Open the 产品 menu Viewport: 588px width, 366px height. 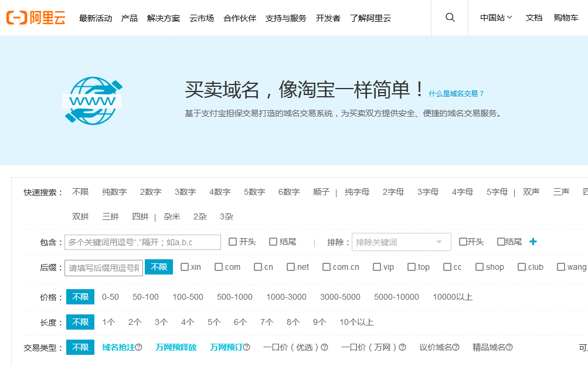(130, 18)
